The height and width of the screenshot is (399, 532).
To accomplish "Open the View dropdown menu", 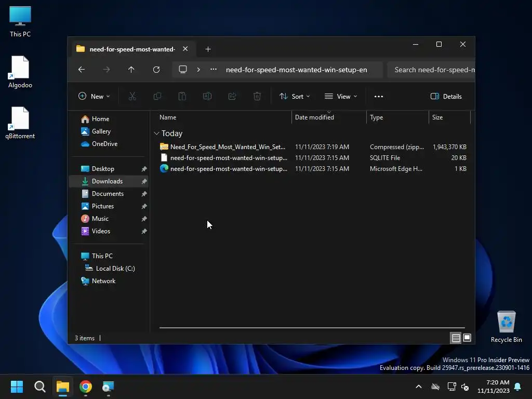I will [x=341, y=96].
